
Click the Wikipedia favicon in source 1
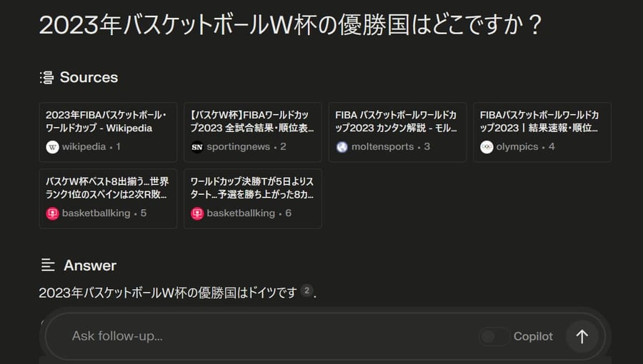click(52, 147)
